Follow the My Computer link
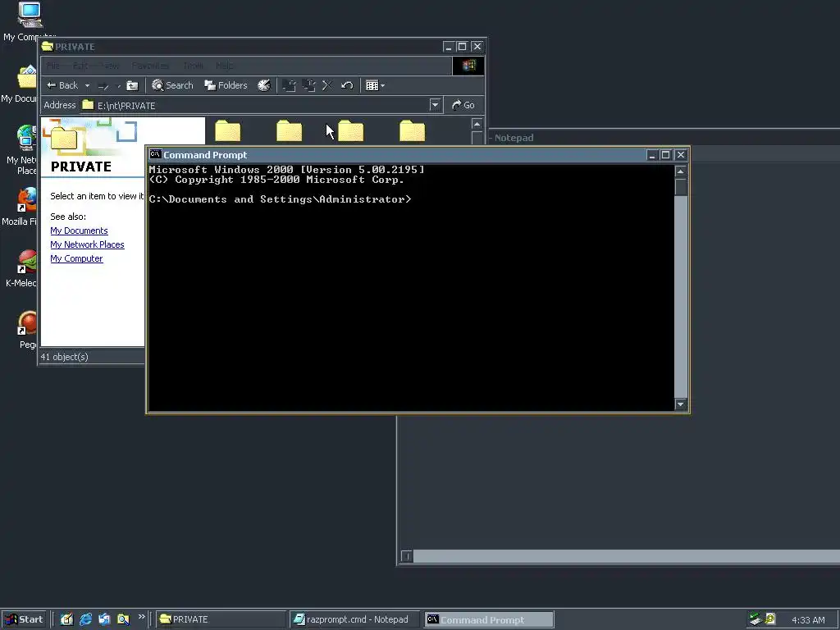The image size is (840, 630). click(76, 258)
